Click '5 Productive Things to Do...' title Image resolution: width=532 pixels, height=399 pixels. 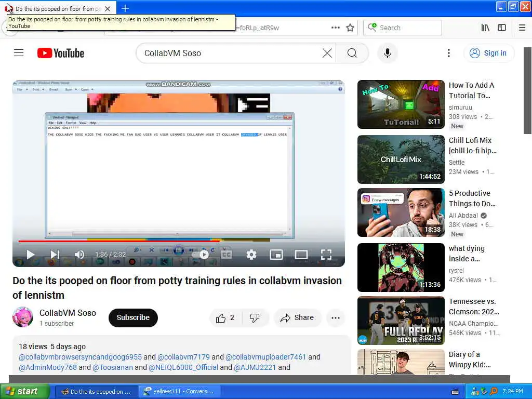click(x=472, y=198)
